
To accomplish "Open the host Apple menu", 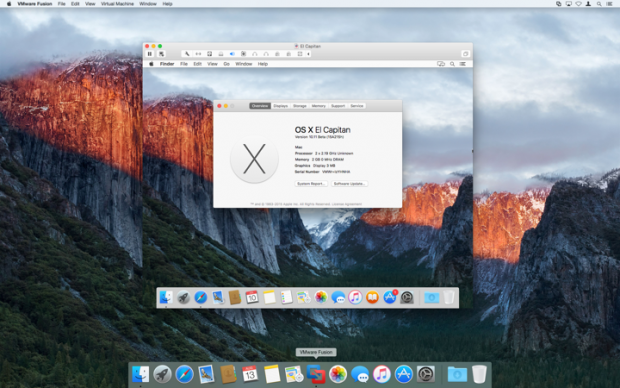I will (x=9, y=4).
